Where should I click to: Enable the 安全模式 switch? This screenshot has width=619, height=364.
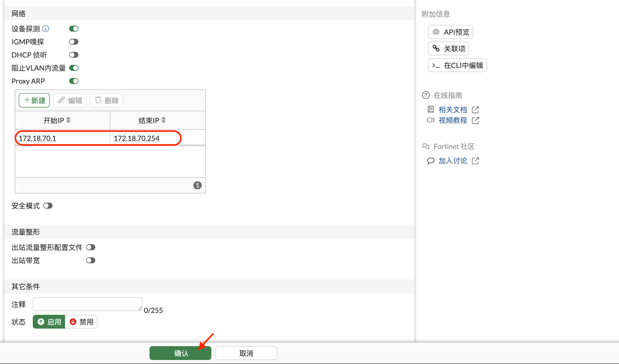point(48,206)
